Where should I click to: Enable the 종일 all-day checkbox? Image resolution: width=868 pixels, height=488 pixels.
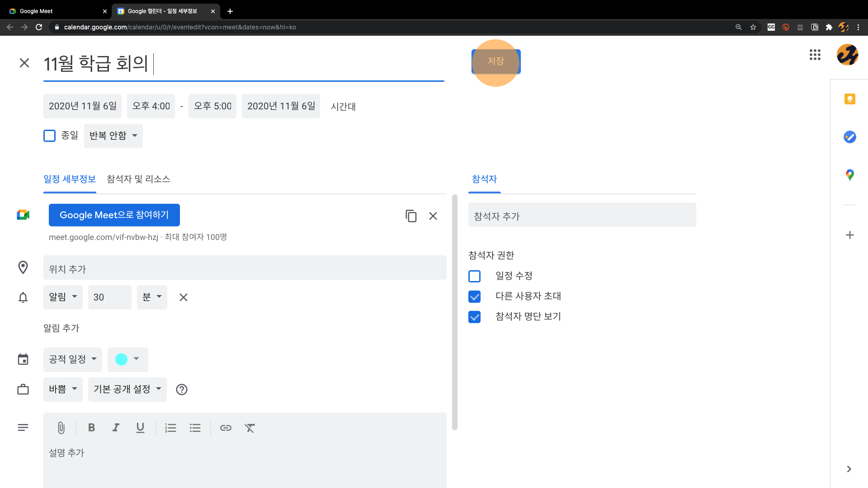[50, 136]
